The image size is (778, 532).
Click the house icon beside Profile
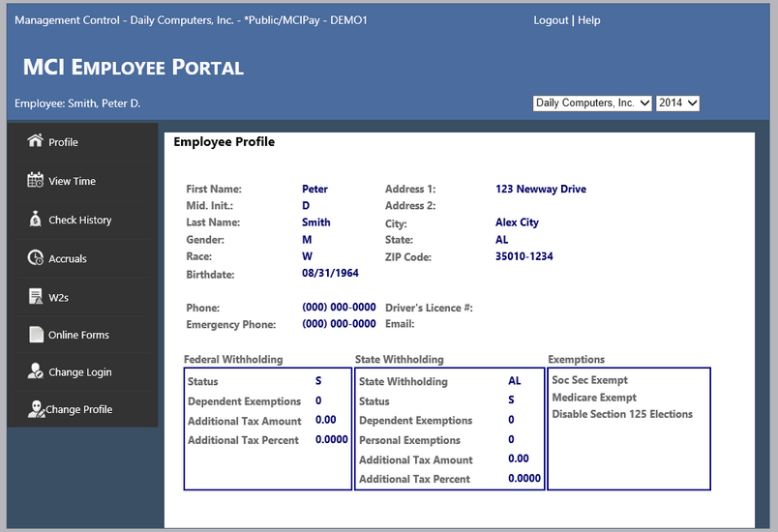click(36, 141)
